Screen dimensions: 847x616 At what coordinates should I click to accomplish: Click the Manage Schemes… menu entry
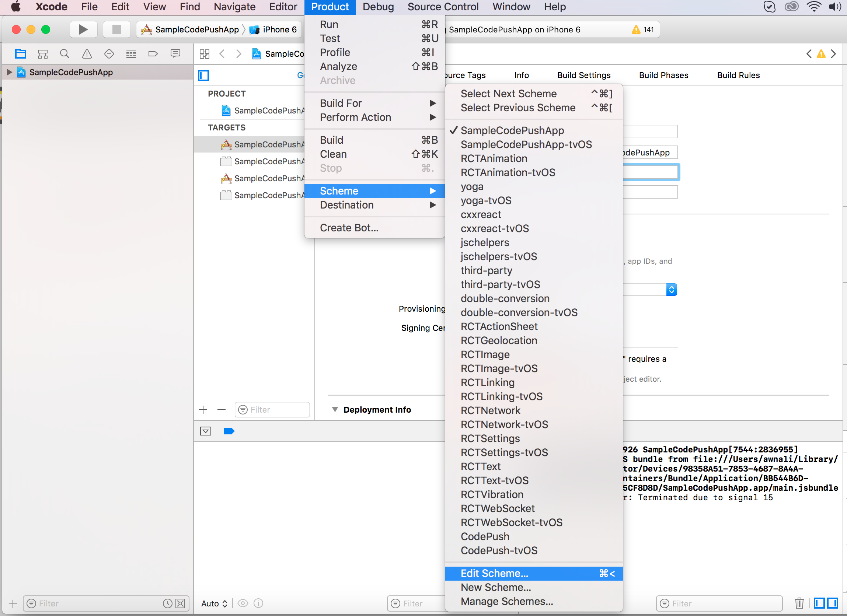[506, 601]
